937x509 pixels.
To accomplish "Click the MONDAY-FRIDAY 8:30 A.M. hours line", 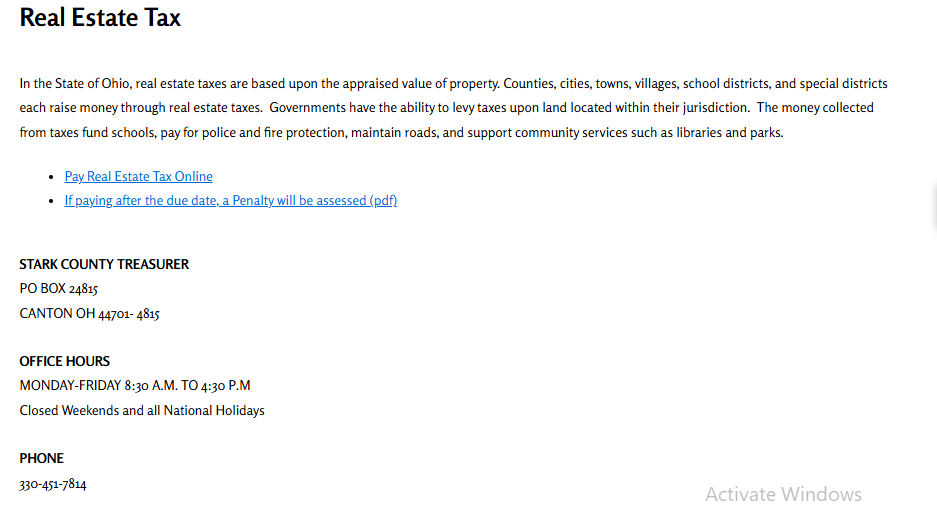I will [x=135, y=386].
